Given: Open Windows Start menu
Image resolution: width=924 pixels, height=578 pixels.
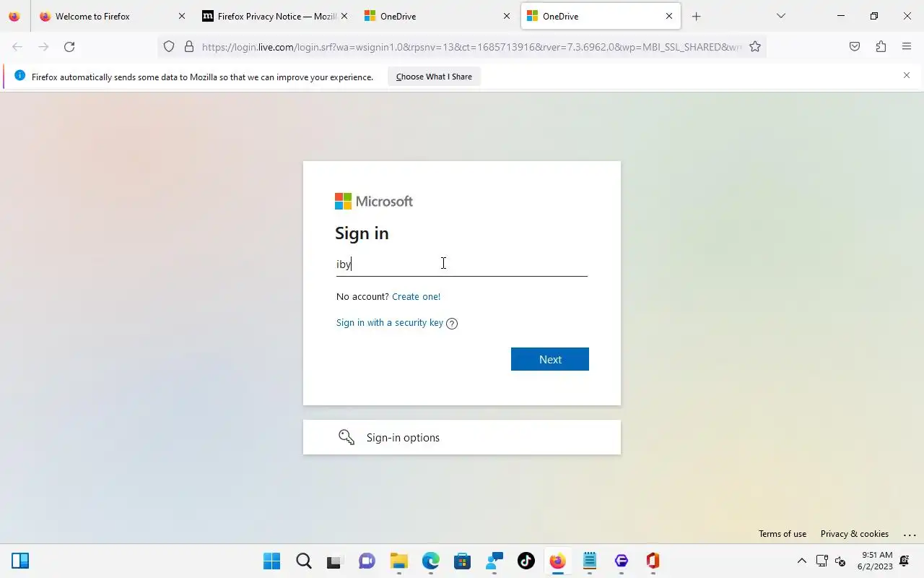Looking at the screenshot, I should (x=272, y=561).
